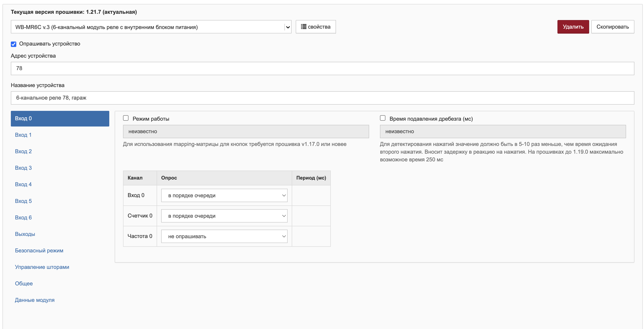
Task: Open the Счетчик 0 polling mode dropdown
Action: [224, 216]
